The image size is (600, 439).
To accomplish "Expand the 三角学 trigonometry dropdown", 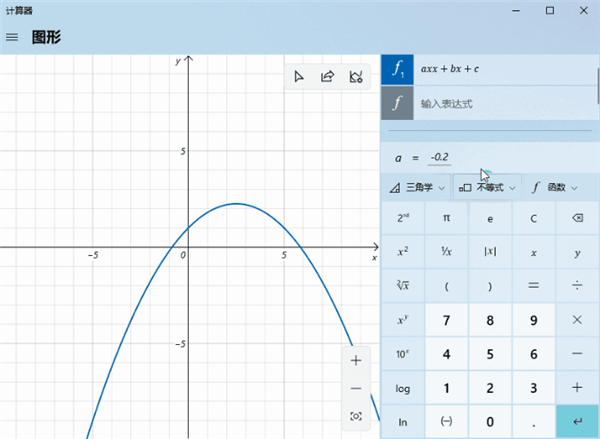I will pos(415,187).
